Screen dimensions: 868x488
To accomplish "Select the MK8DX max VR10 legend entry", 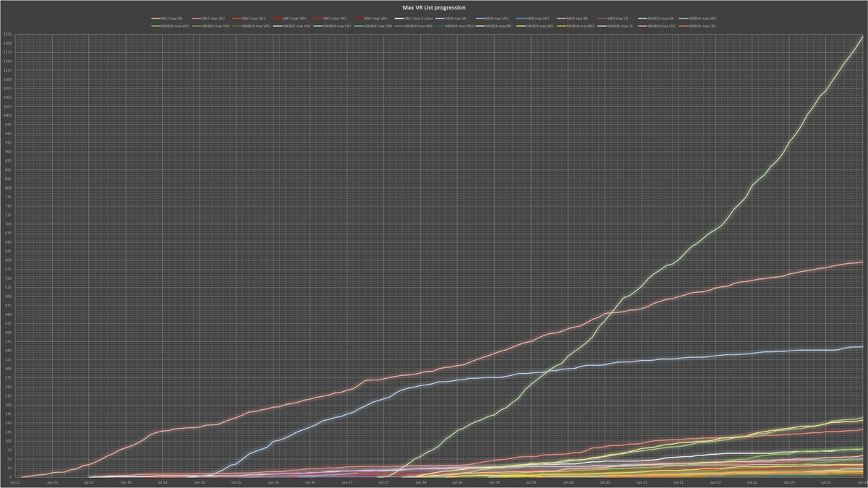I will 454,26.
